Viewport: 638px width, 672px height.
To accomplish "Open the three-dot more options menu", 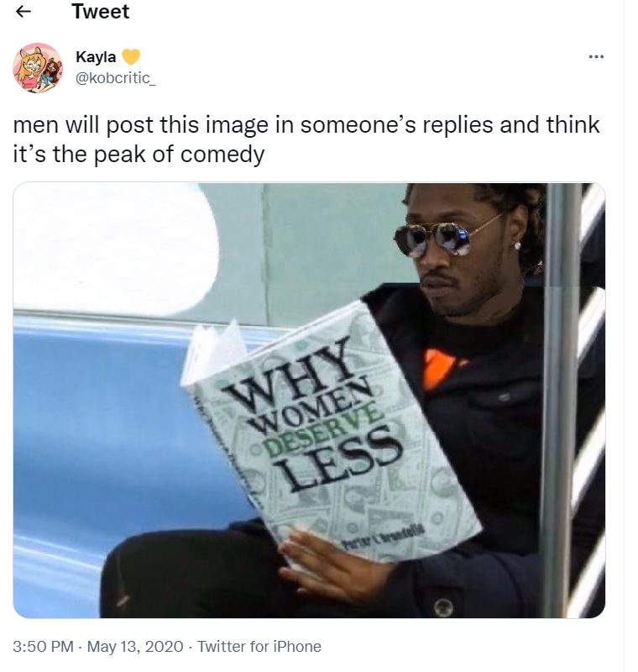I will pos(596,56).
